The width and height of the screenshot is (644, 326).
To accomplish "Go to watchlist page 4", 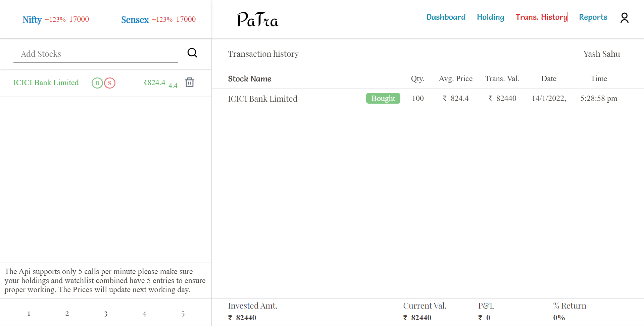I will [x=144, y=314].
